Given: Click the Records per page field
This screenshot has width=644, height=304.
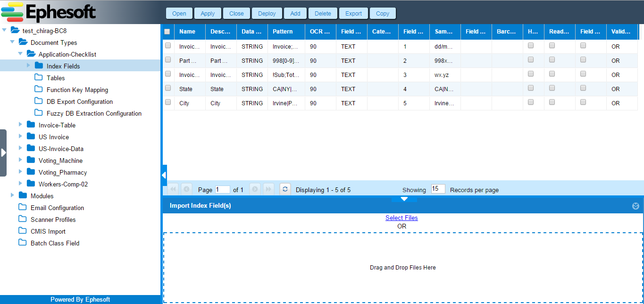Looking at the screenshot, I should point(438,189).
